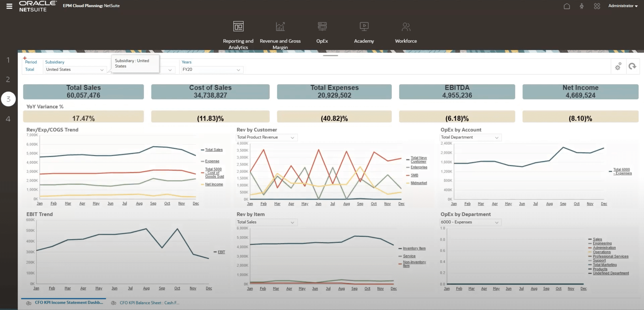Open Revenue and Gross Margin icon

pyautogui.click(x=280, y=27)
